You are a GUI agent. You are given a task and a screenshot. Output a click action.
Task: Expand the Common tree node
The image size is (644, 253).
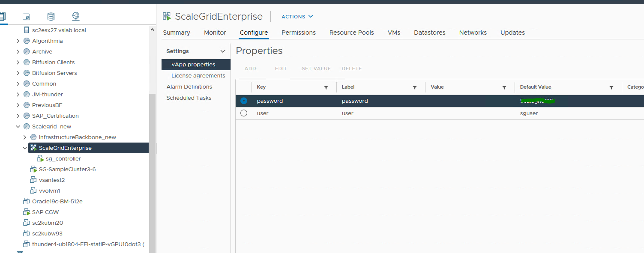(x=18, y=84)
